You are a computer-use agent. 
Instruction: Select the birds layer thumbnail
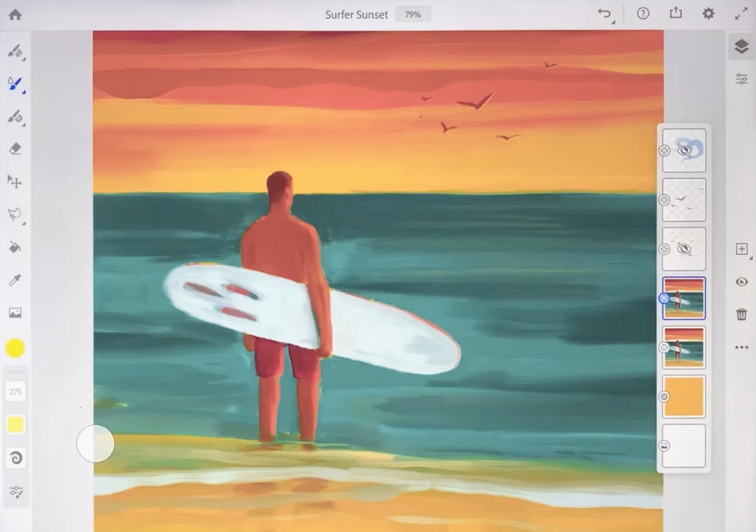(x=684, y=200)
